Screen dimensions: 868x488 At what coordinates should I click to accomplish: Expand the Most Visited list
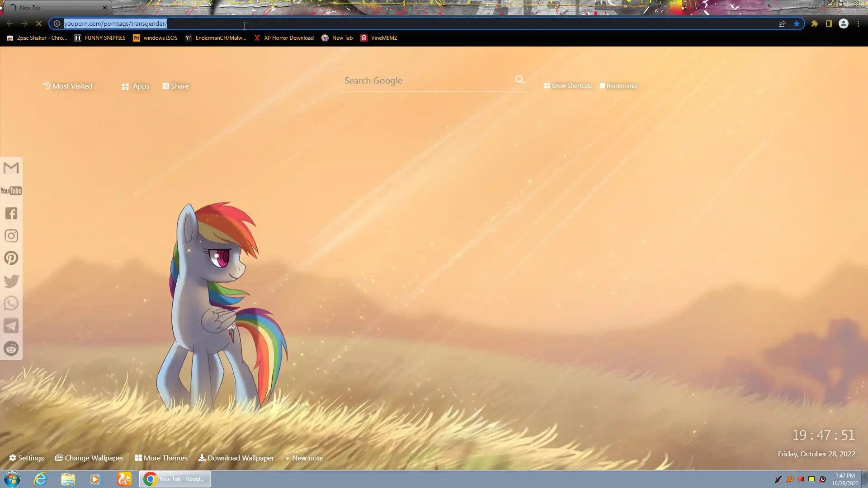coord(67,86)
